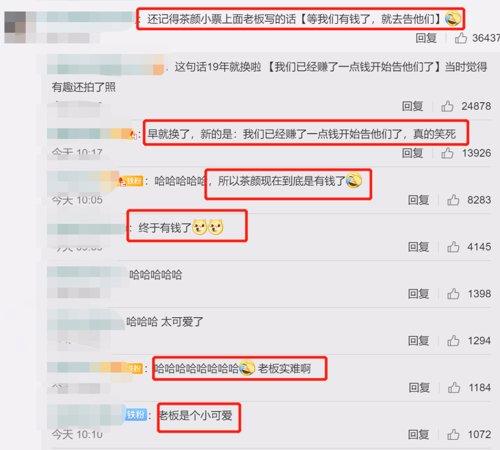Viewport: 500px width, 450px height.
Task: Open the top commenter's blurred avatar
Action: (x=15, y=27)
